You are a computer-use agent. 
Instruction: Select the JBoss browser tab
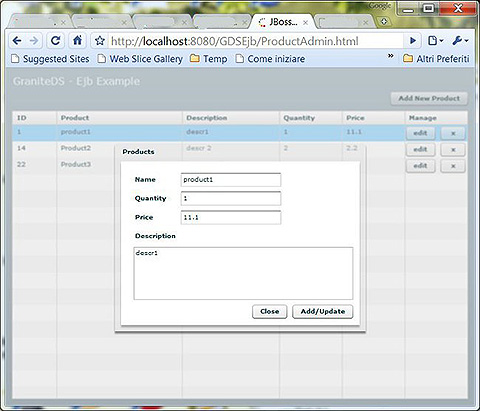282,22
